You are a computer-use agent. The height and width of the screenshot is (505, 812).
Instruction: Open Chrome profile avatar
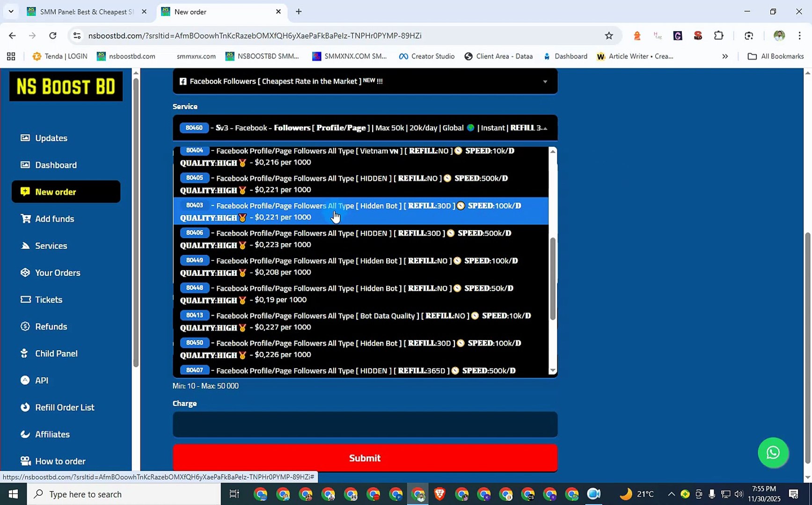coord(779,36)
